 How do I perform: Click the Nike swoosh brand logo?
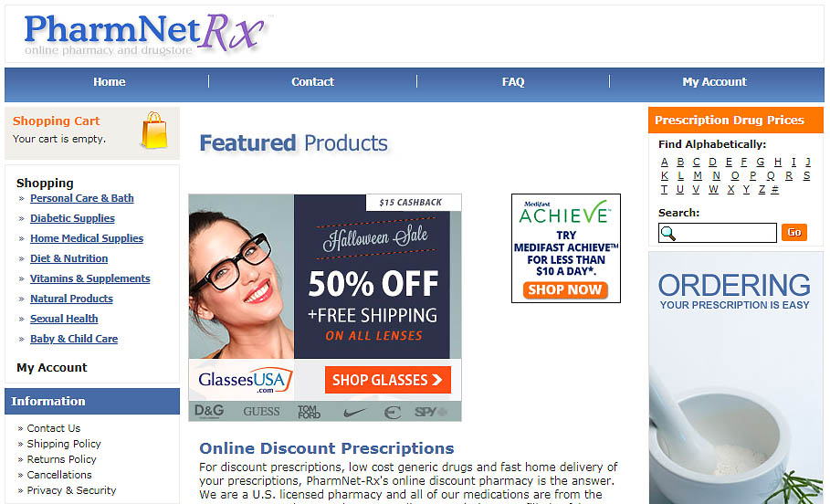click(x=354, y=412)
